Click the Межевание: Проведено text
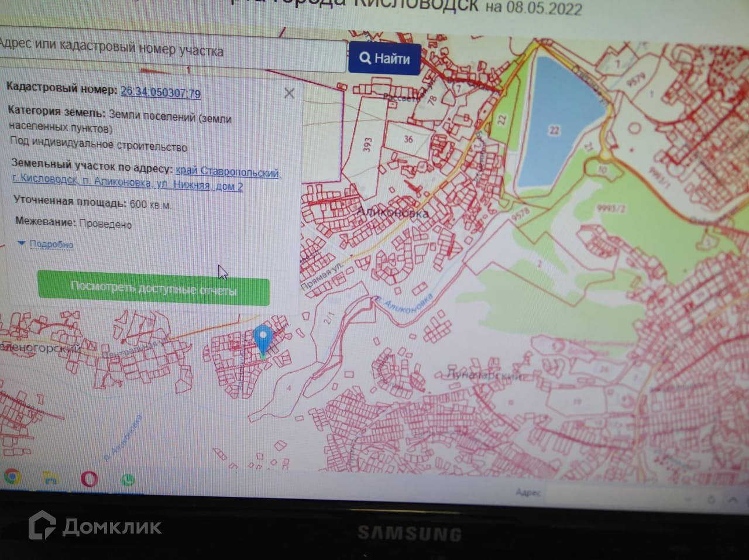Screen dimensions: 749x560 point(73,222)
